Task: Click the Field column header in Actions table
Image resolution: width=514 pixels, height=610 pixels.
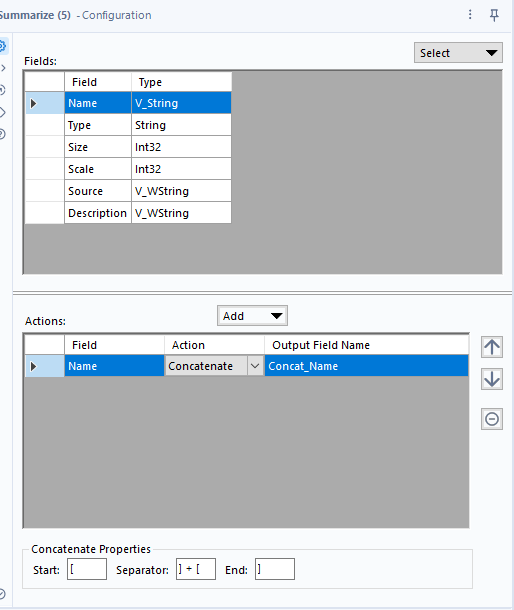Action: [x=114, y=345]
